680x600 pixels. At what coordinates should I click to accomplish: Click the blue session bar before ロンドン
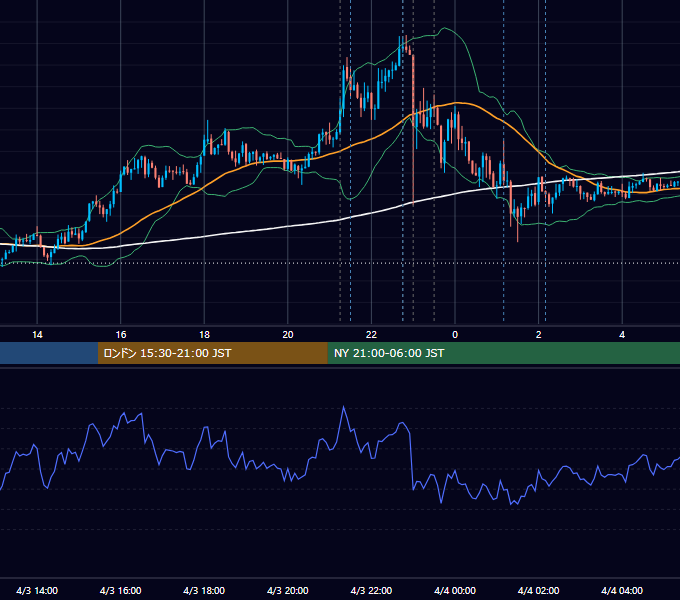coord(49,353)
